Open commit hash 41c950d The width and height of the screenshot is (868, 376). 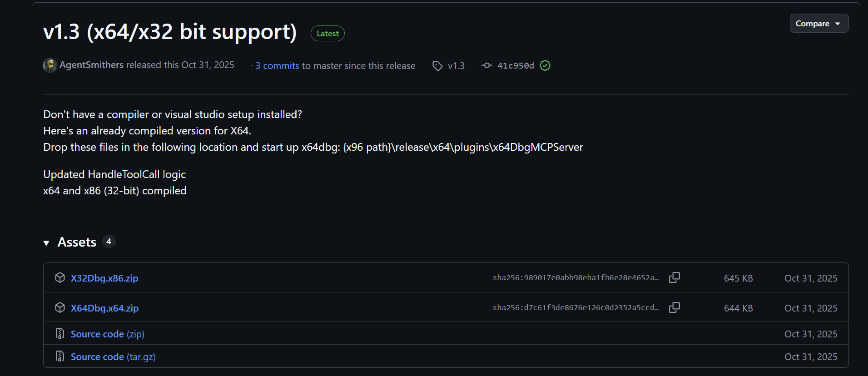[x=516, y=66]
